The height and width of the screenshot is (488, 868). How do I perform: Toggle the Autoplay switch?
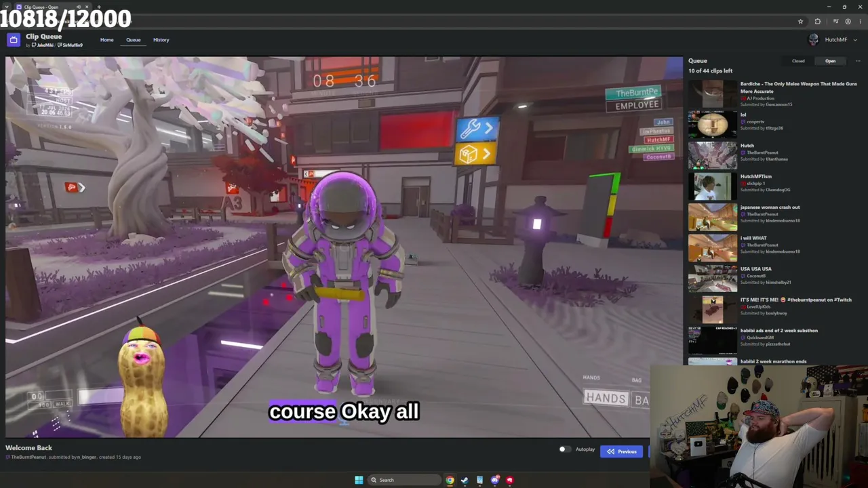coord(564,449)
